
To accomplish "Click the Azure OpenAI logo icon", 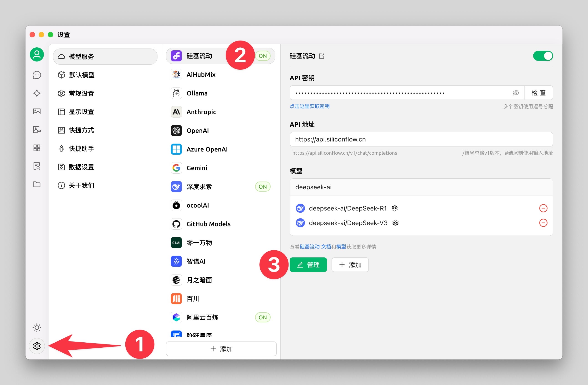I will tap(176, 149).
